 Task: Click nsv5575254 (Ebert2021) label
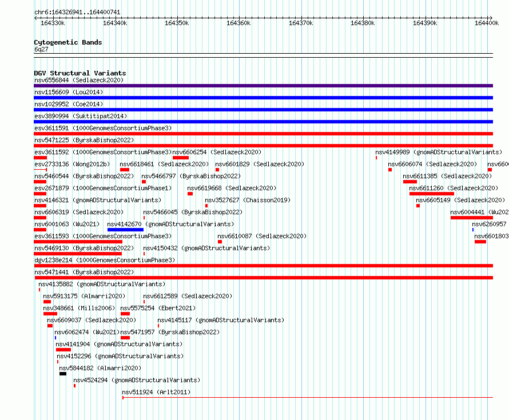[158, 308]
